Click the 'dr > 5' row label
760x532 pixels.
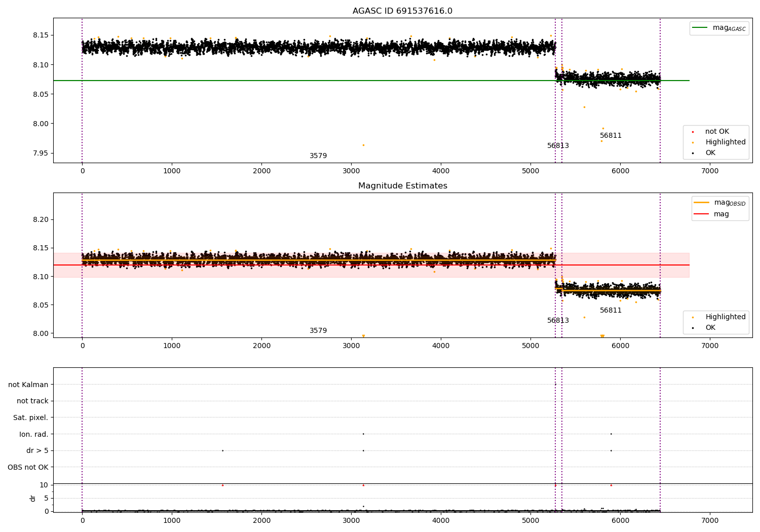(x=37, y=450)
